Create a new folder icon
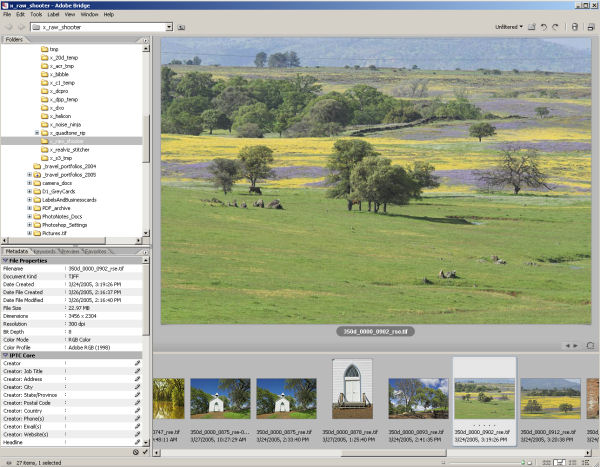Screen dimensions: 600x467 (x=532, y=27)
